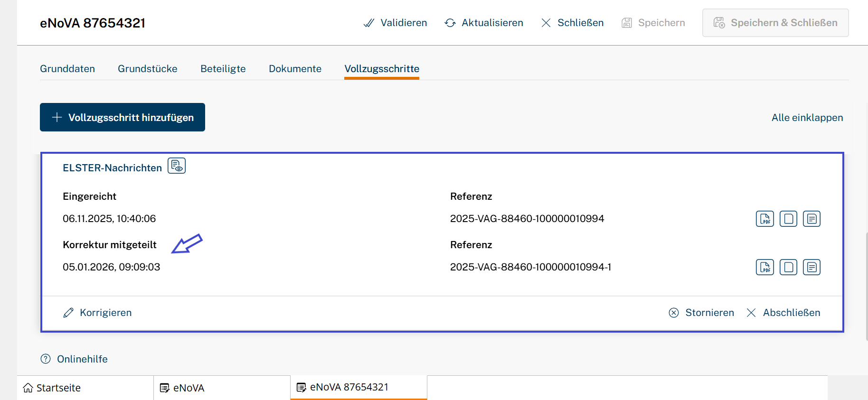Image resolution: width=868 pixels, height=400 pixels.
Task: Open the Grundstücke tab
Action: [x=147, y=69]
